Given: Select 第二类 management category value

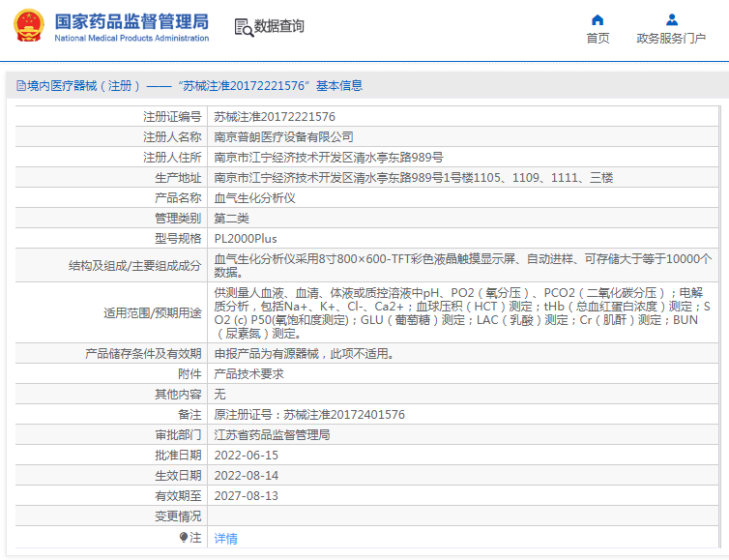Looking at the screenshot, I should pos(231,219).
